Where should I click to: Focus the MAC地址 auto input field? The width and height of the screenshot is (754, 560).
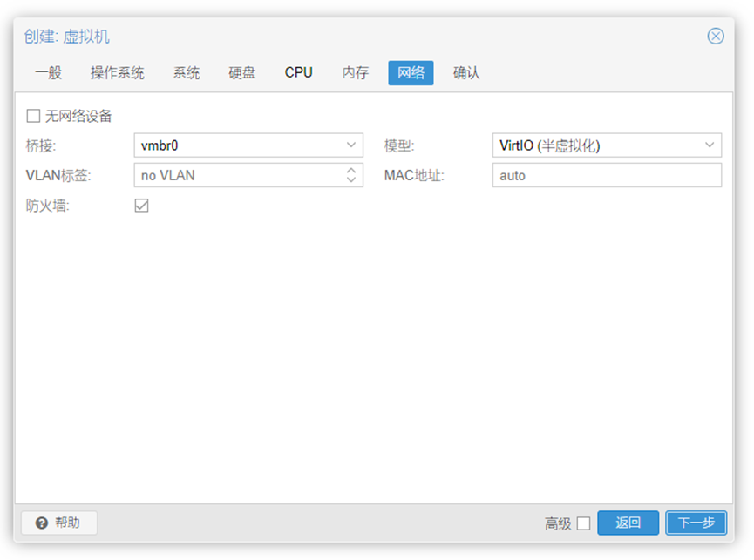coord(607,175)
